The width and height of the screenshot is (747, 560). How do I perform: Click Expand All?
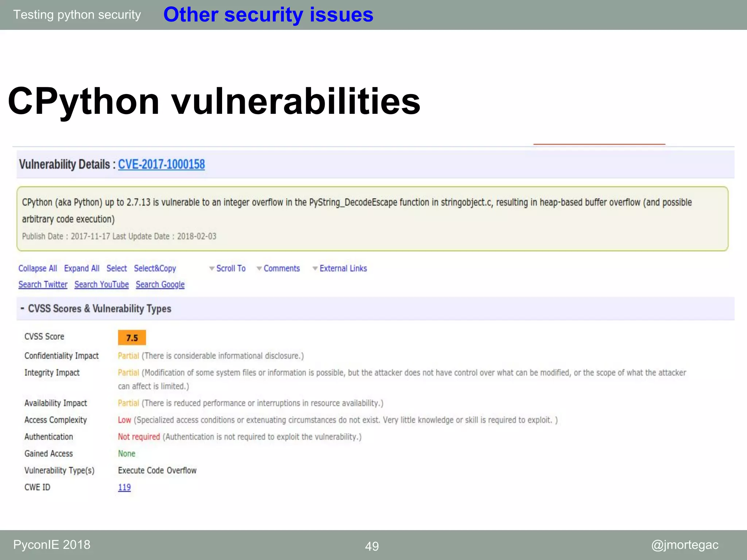82,268
